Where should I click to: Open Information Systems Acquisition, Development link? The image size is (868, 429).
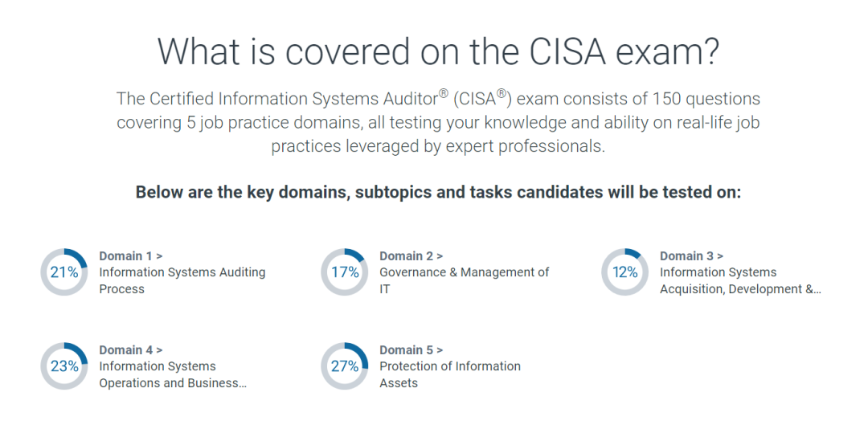click(741, 280)
